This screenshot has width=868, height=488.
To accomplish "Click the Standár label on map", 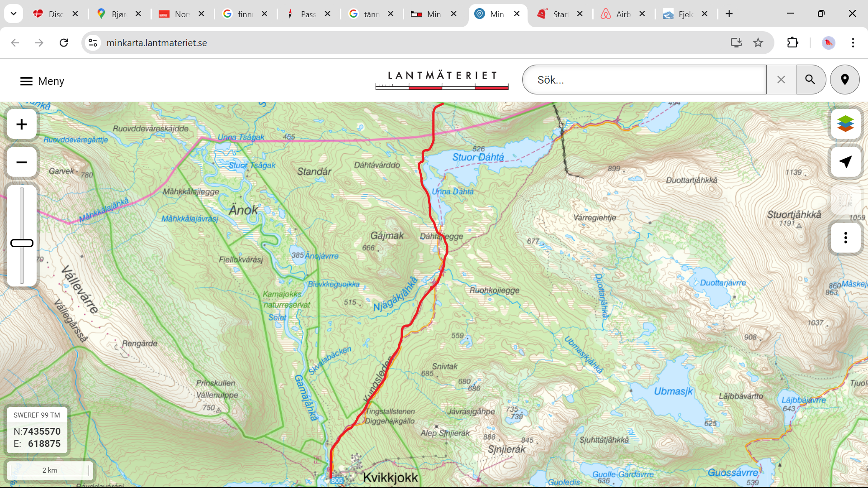I will 314,172.
